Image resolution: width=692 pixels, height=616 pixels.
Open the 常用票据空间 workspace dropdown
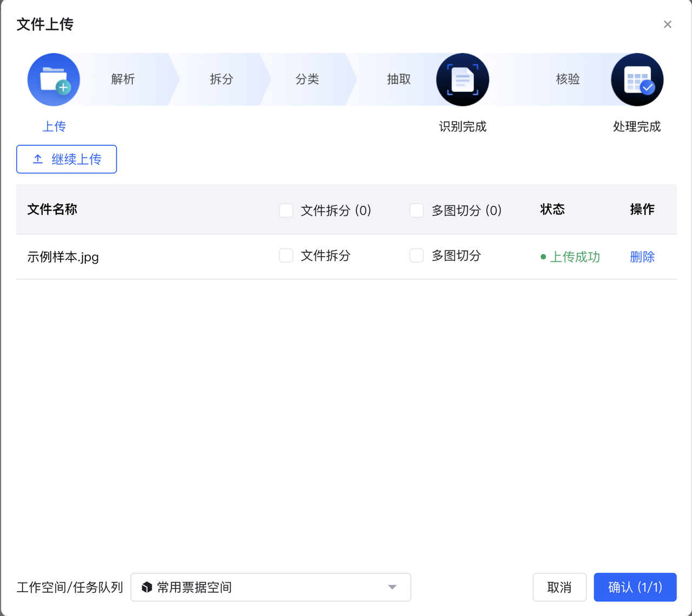coord(271,587)
